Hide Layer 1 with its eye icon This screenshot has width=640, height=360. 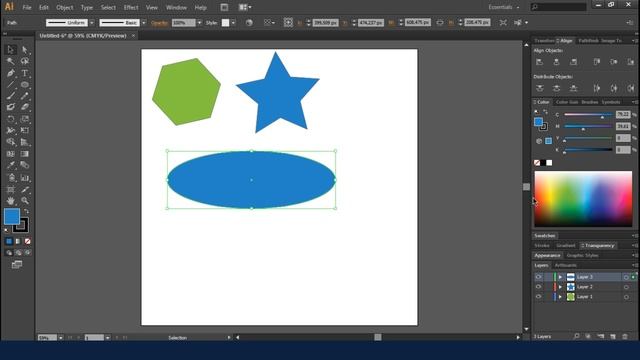click(x=539, y=297)
